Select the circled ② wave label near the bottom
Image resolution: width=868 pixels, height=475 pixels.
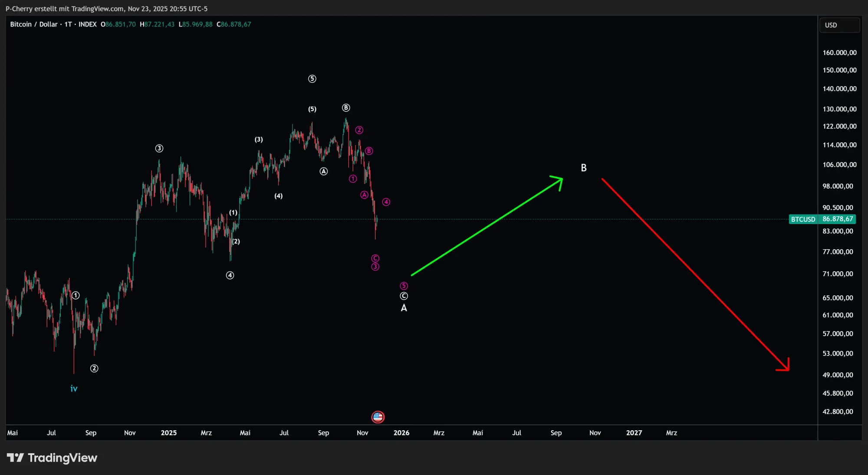pos(94,368)
